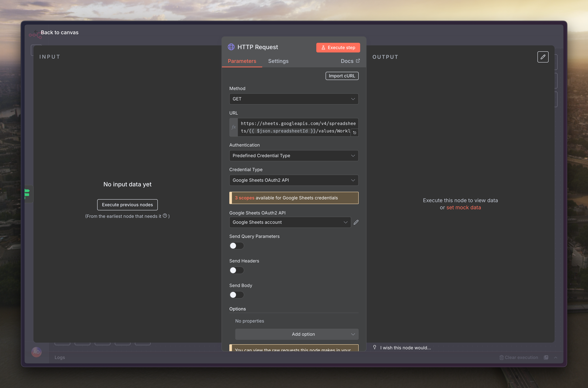Click inside the URL input field
Viewport: 588px width, 388px height.
[294, 127]
